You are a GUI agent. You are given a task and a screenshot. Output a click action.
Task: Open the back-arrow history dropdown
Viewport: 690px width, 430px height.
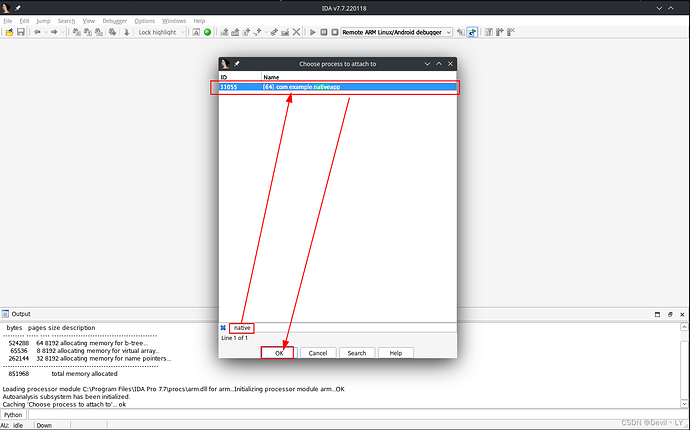point(46,32)
